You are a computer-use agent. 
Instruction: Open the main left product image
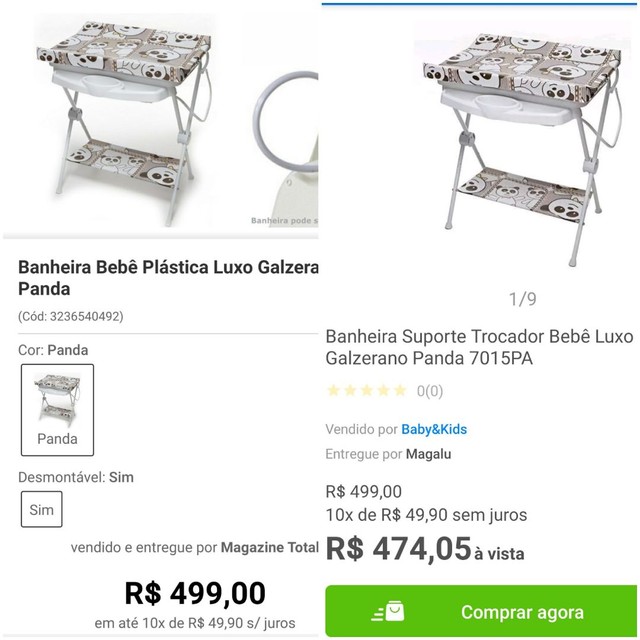point(124,120)
